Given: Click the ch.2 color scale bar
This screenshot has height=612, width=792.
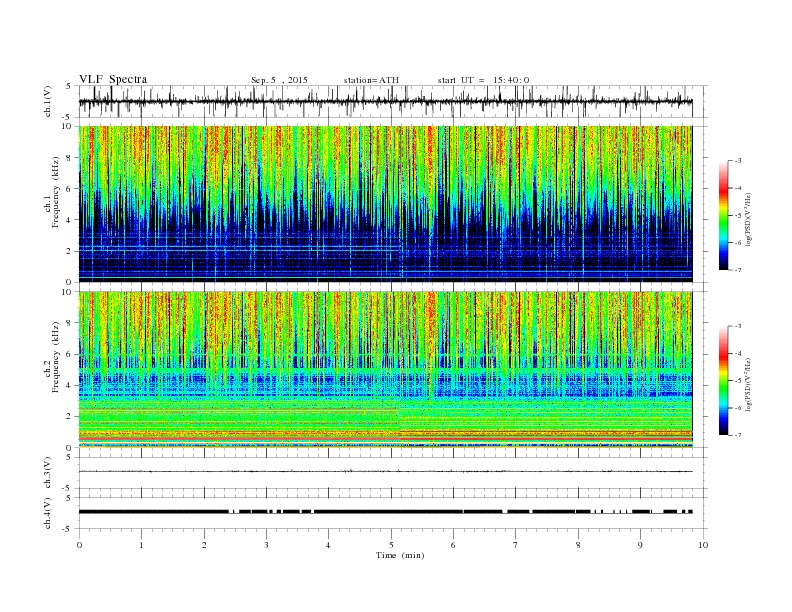Looking at the screenshot, I should click(x=723, y=380).
